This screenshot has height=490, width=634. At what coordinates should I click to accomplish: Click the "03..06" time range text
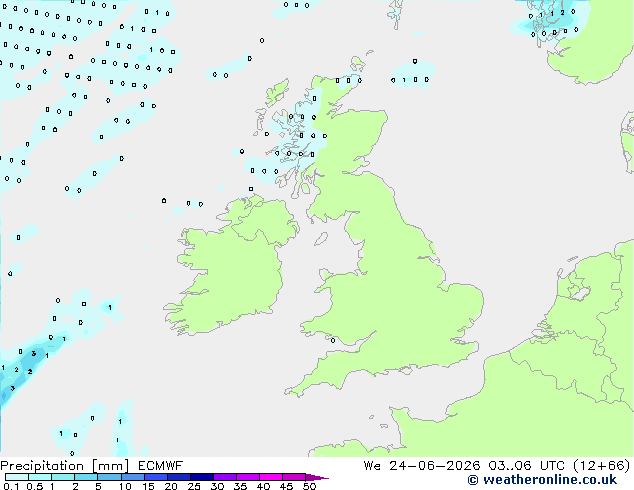point(511,466)
